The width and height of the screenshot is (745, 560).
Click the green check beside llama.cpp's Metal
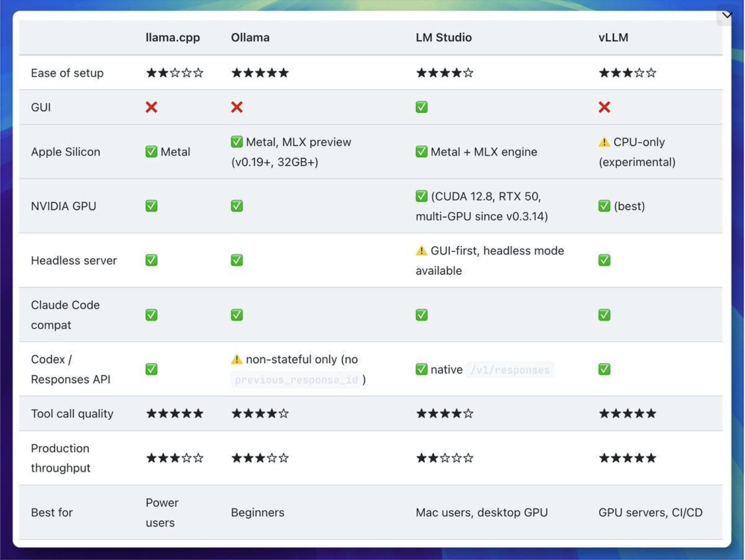(x=151, y=152)
